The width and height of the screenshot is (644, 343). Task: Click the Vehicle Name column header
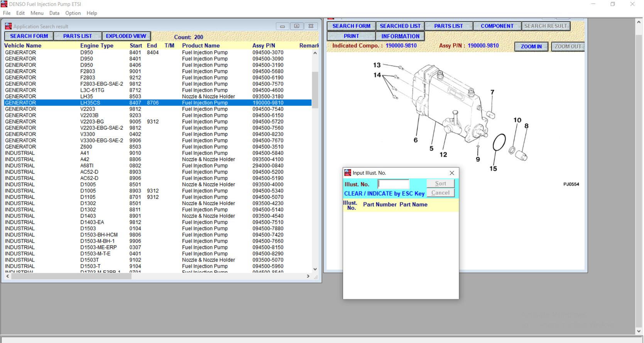click(23, 46)
